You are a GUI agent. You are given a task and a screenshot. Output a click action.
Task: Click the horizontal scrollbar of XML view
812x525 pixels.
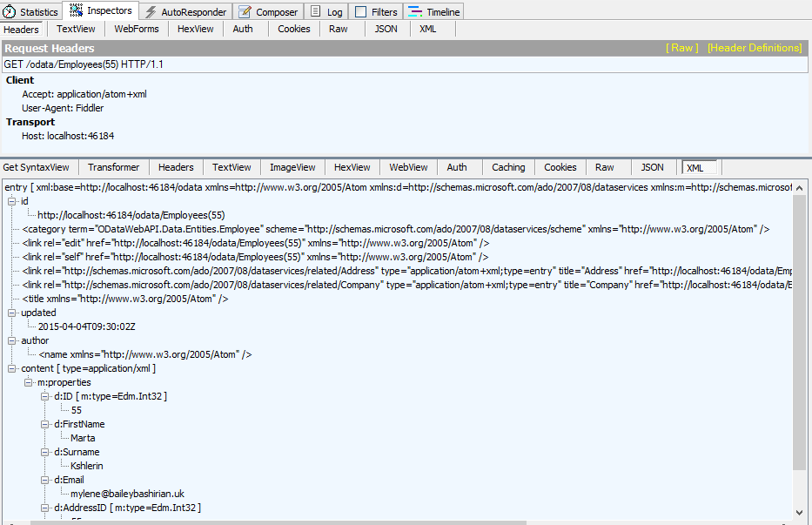pyautogui.click(x=392, y=522)
